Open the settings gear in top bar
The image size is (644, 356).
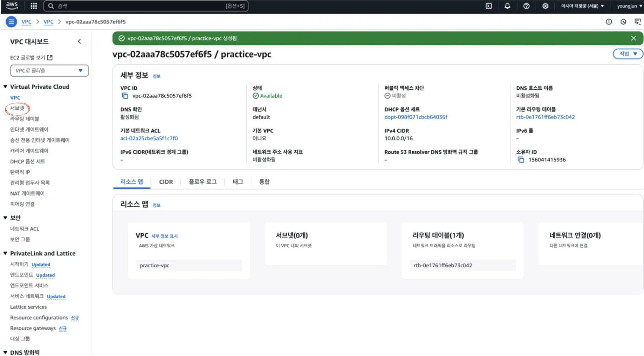click(x=545, y=6)
